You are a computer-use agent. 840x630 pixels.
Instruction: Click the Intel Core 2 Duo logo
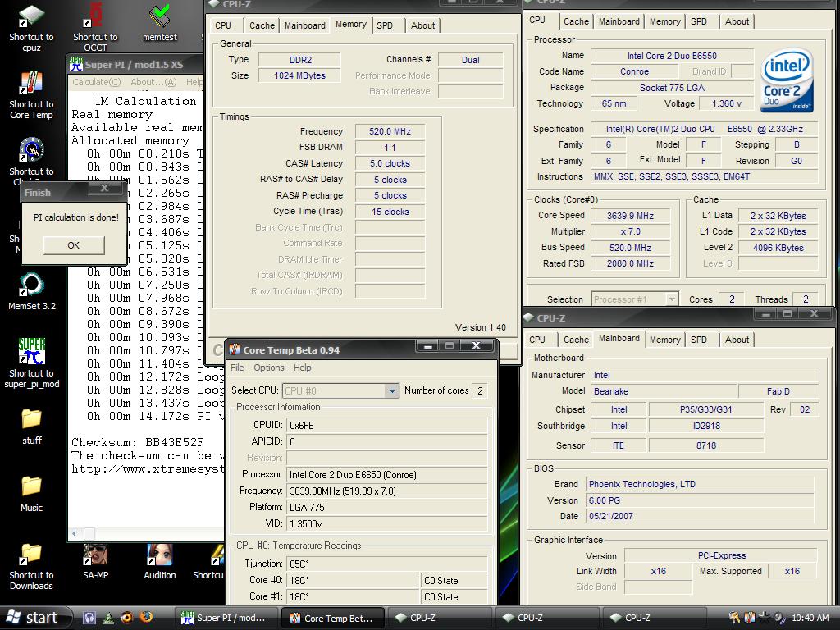point(787,80)
